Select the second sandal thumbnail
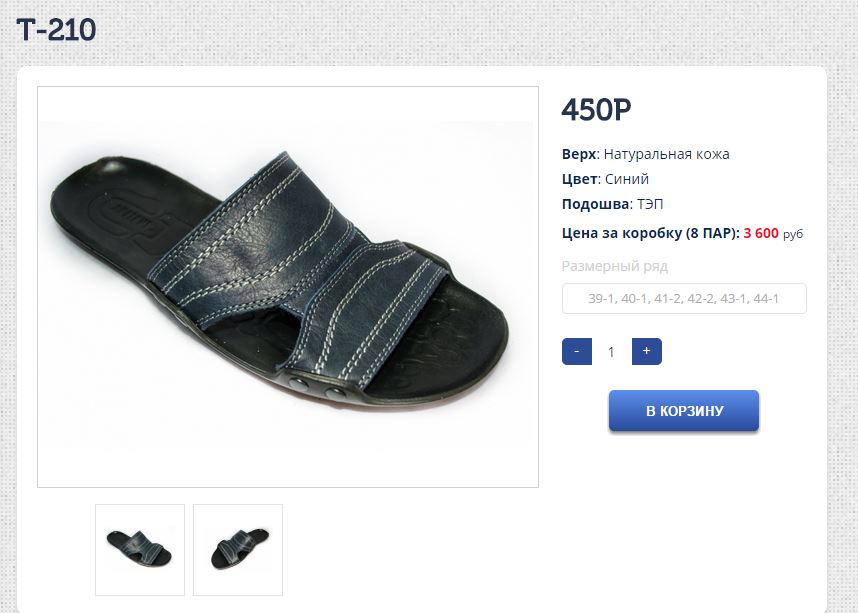The image size is (858, 613). pos(238,549)
